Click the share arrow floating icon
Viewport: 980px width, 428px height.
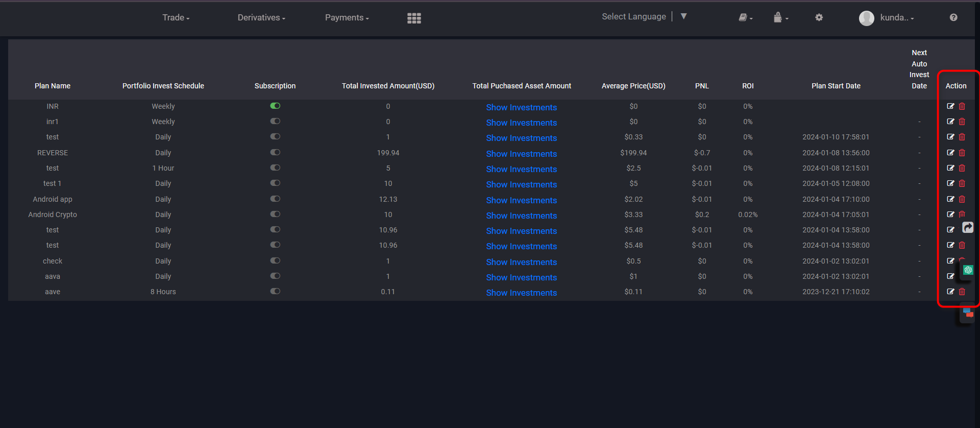pos(968,227)
